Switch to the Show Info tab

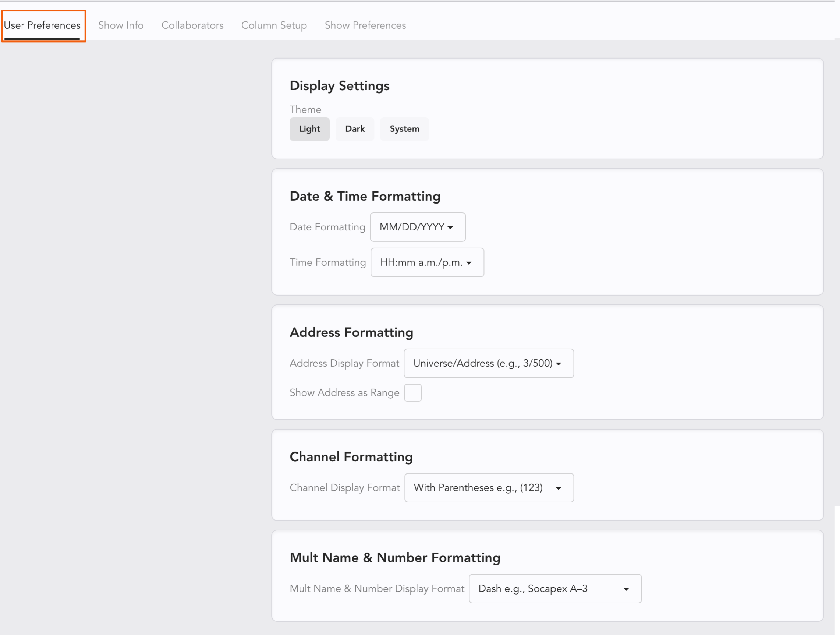pos(121,25)
